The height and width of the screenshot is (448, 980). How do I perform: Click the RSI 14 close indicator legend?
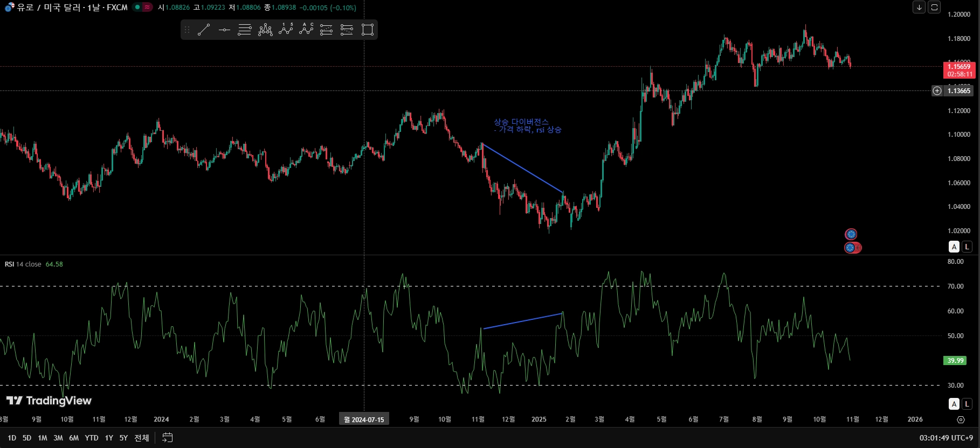coord(23,264)
